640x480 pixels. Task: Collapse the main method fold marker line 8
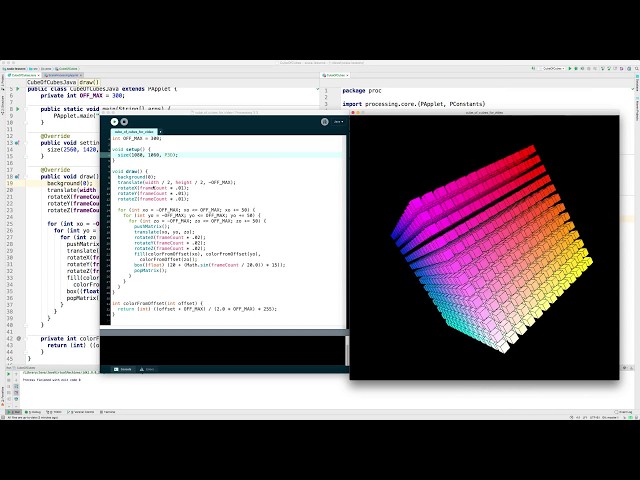point(25,109)
